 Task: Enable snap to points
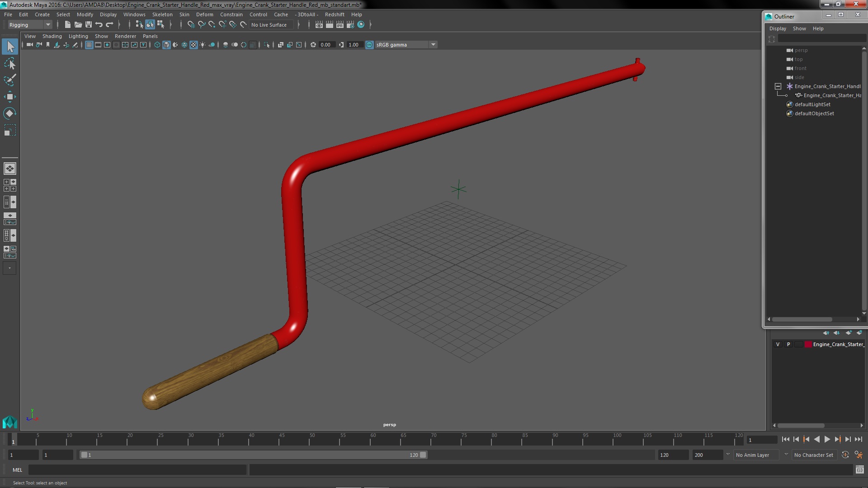point(212,25)
